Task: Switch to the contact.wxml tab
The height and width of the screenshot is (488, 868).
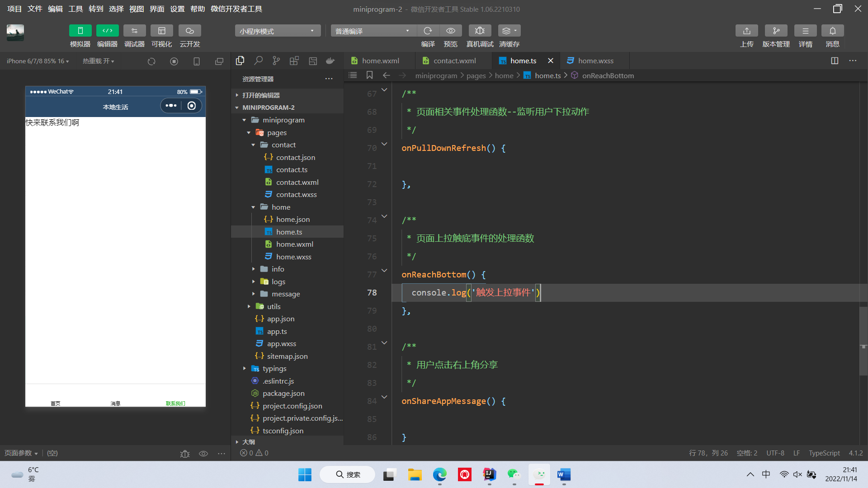Action: 454,61
